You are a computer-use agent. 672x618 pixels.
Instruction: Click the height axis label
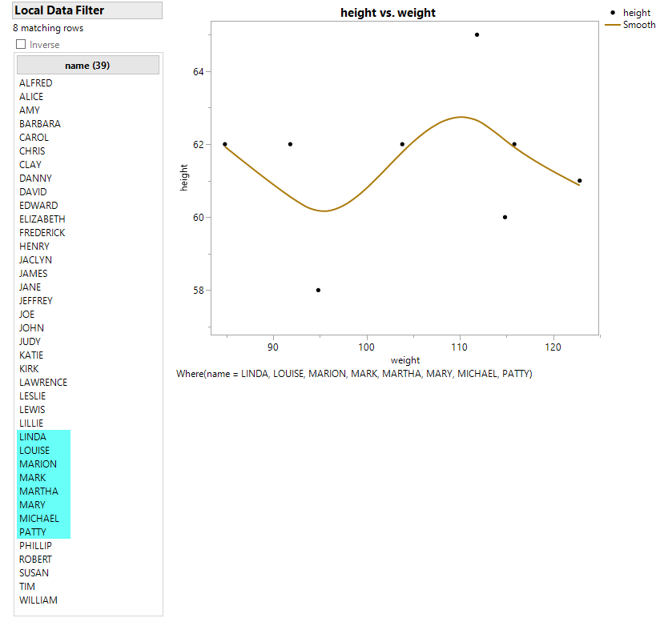point(185,178)
